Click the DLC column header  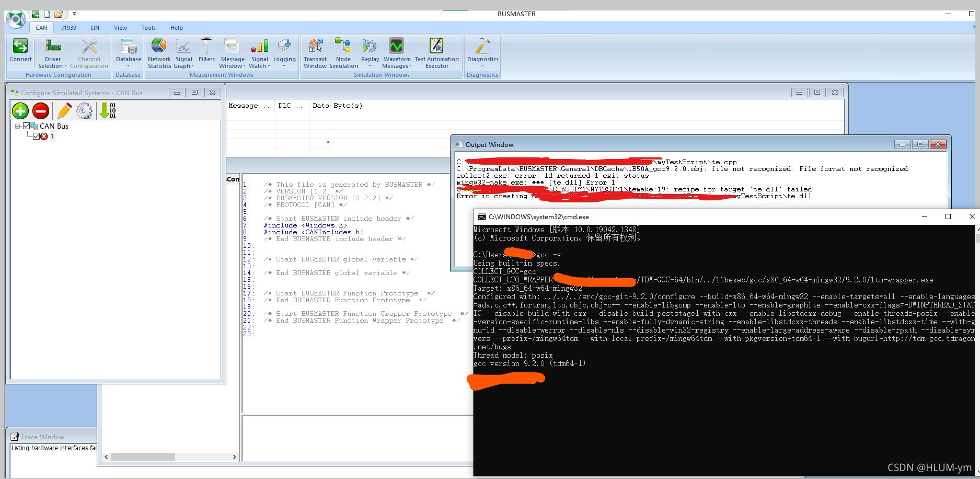(x=291, y=106)
